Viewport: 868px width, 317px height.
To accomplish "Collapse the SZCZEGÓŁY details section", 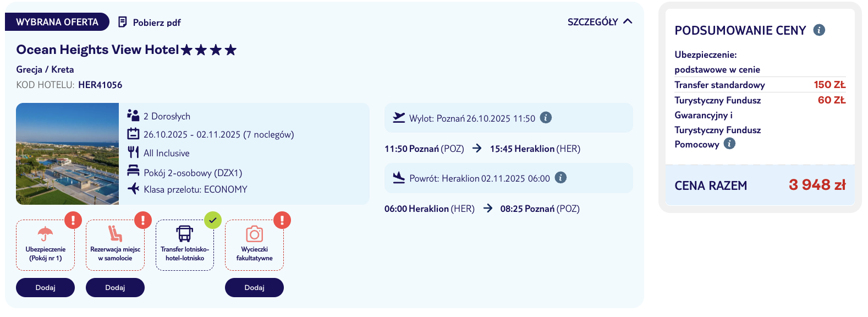I will [x=600, y=22].
